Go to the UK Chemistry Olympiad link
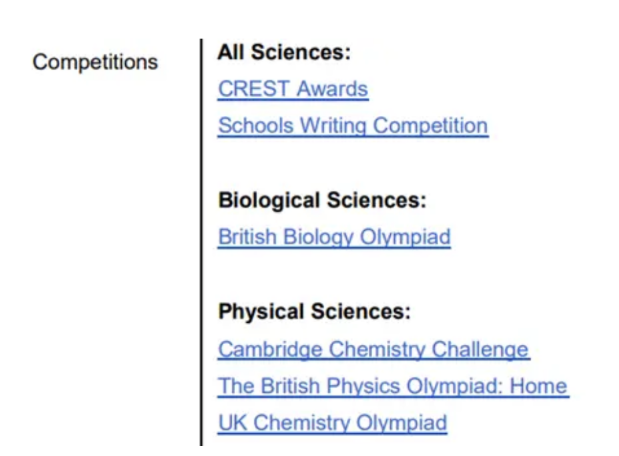This screenshot has height=456, width=619. [x=332, y=423]
